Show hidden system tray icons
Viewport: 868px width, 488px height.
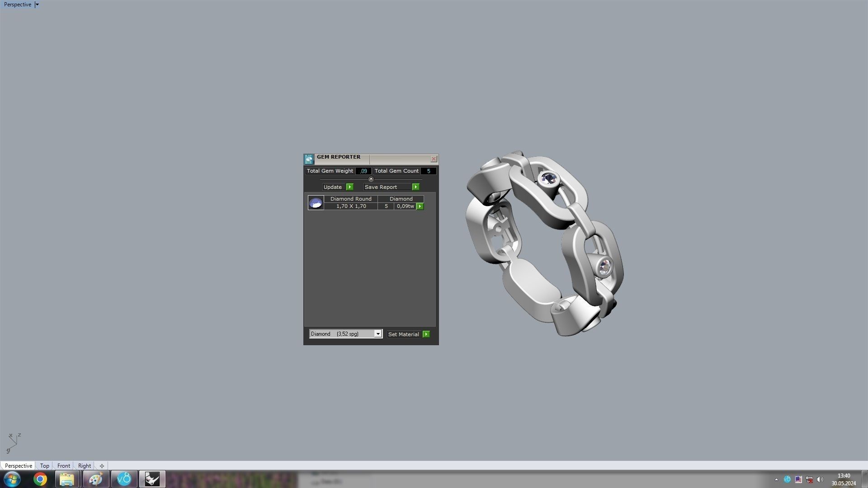776,479
